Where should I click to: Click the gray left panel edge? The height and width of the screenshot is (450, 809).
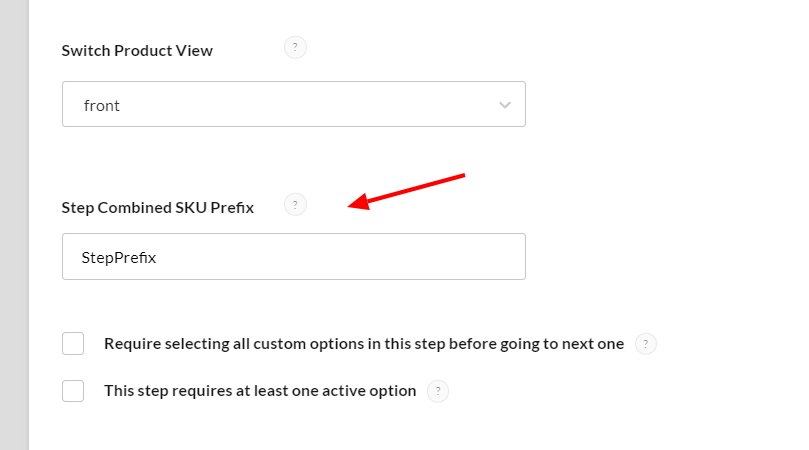point(14,225)
